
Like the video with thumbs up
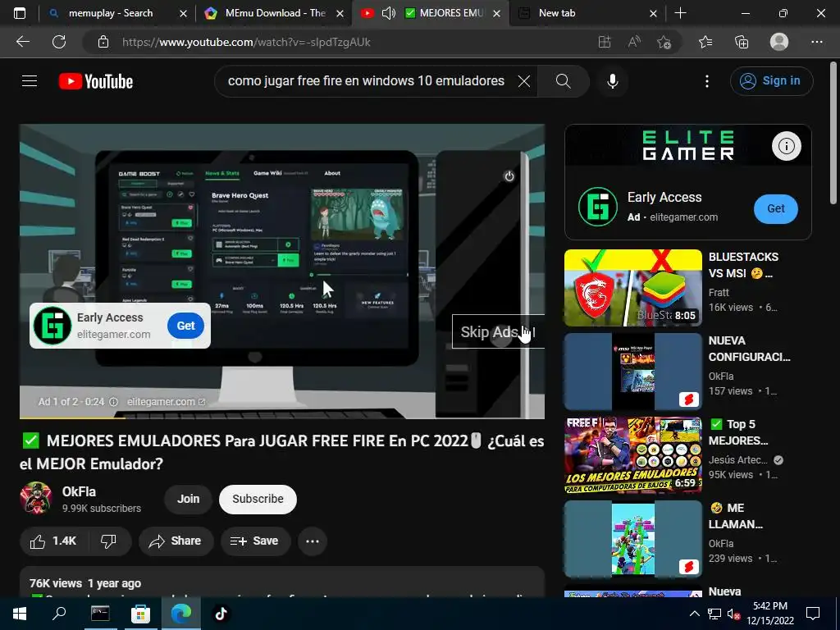[53, 541]
